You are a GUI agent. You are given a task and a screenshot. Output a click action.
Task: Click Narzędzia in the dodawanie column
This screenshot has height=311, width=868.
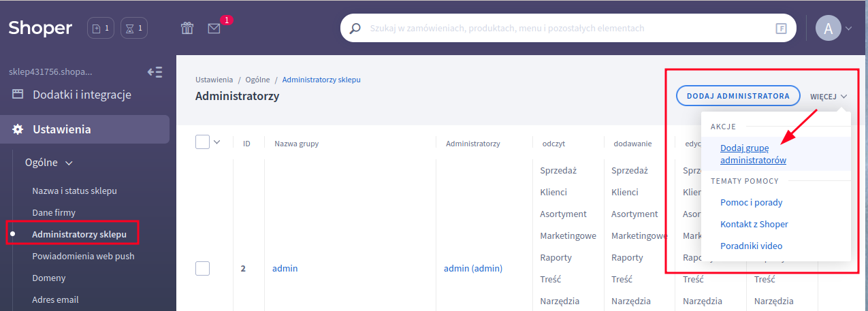(631, 301)
